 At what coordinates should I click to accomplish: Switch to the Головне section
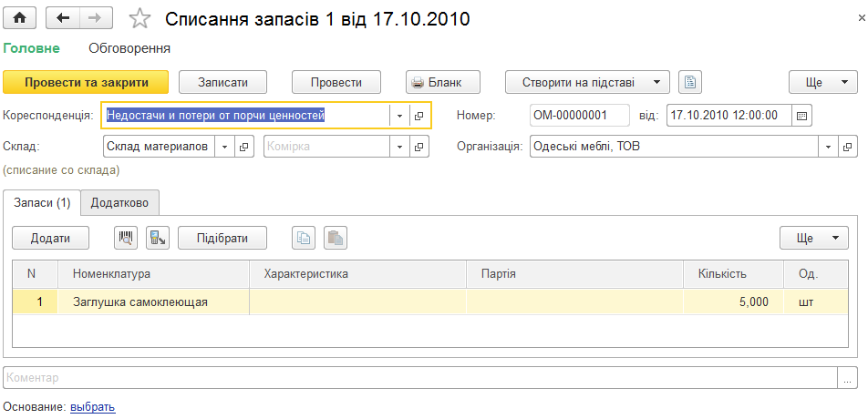point(32,48)
